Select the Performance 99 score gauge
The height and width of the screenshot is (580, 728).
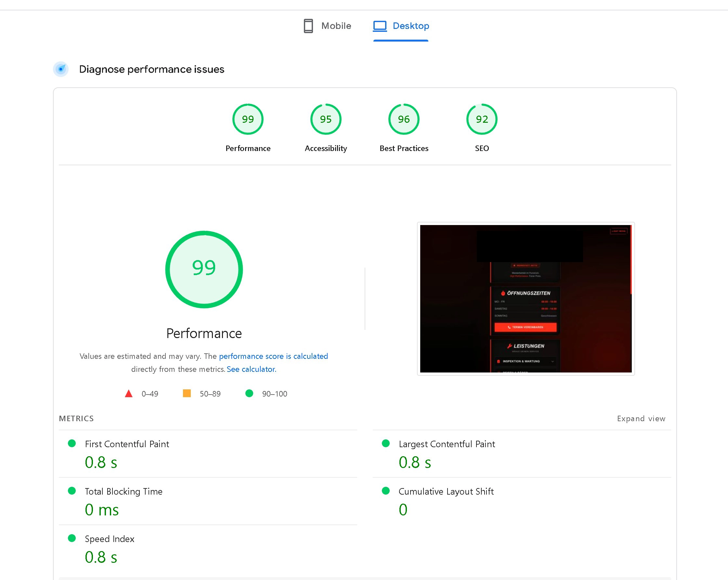[248, 119]
